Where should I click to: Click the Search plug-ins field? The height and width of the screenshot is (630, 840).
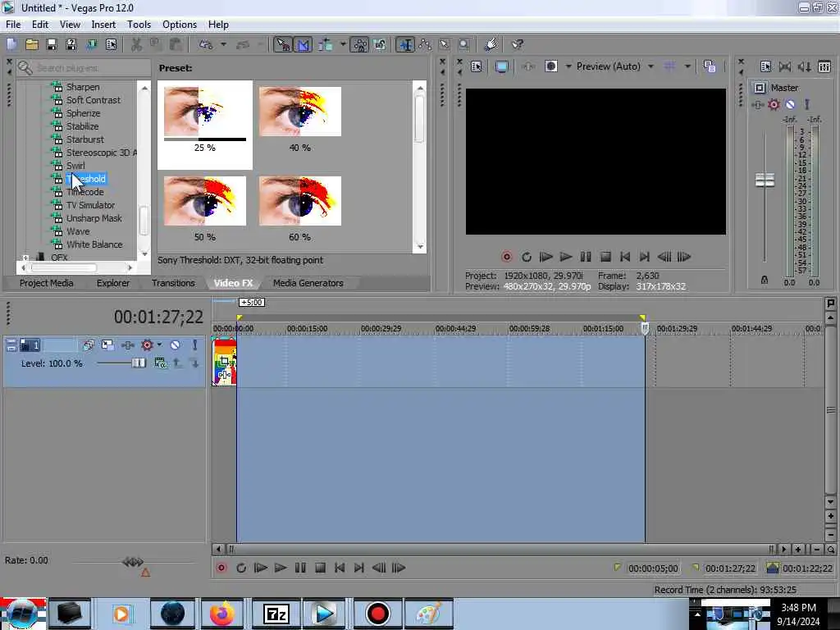point(84,68)
